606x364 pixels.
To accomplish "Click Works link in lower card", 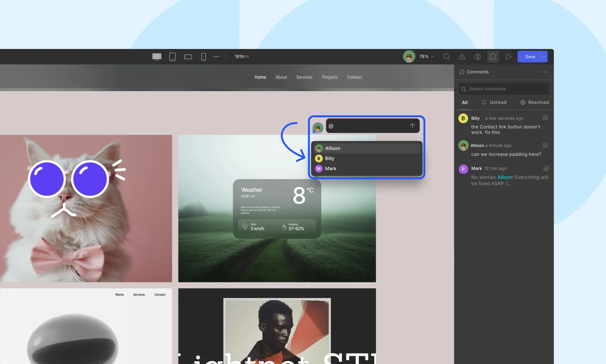I will [120, 295].
